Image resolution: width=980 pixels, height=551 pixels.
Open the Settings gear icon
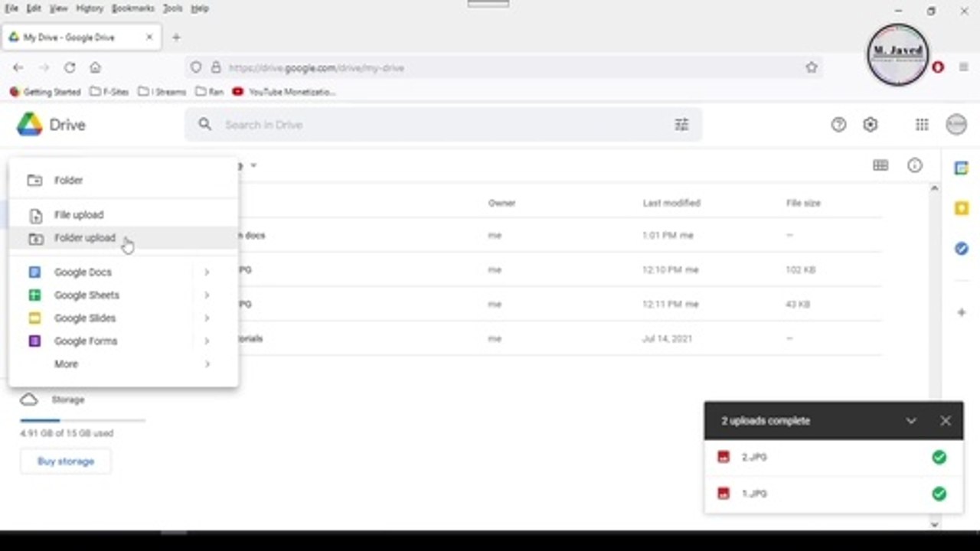click(871, 125)
